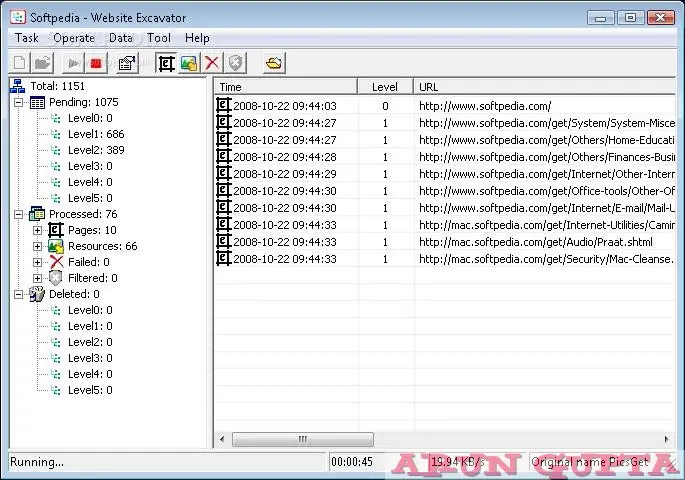Click the Pending table icon in tree
The height and width of the screenshot is (480, 685).
click(37, 103)
